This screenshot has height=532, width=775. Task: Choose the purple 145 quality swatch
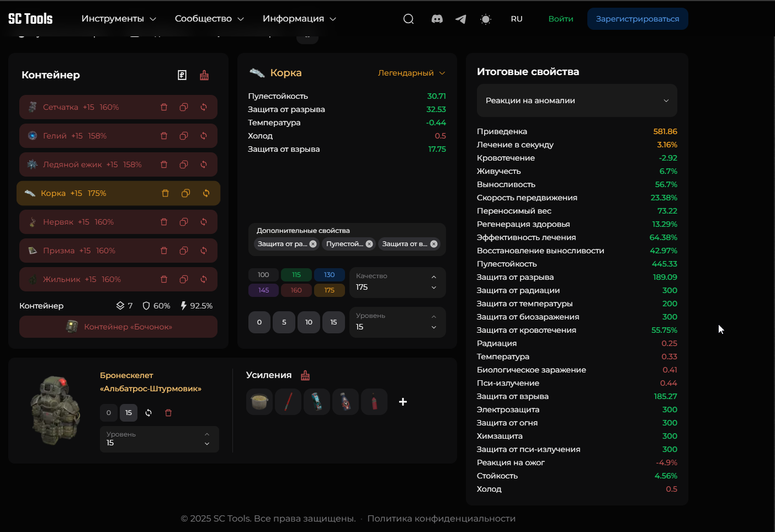(263, 290)
